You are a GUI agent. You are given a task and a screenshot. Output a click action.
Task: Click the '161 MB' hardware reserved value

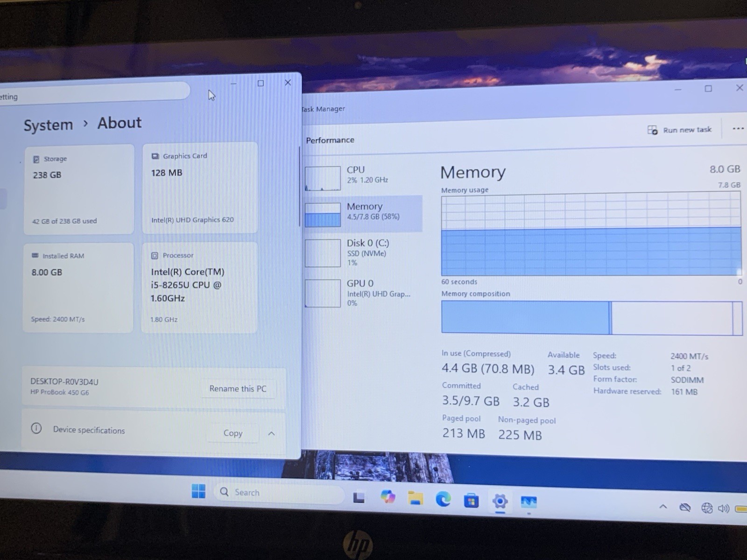684,392
